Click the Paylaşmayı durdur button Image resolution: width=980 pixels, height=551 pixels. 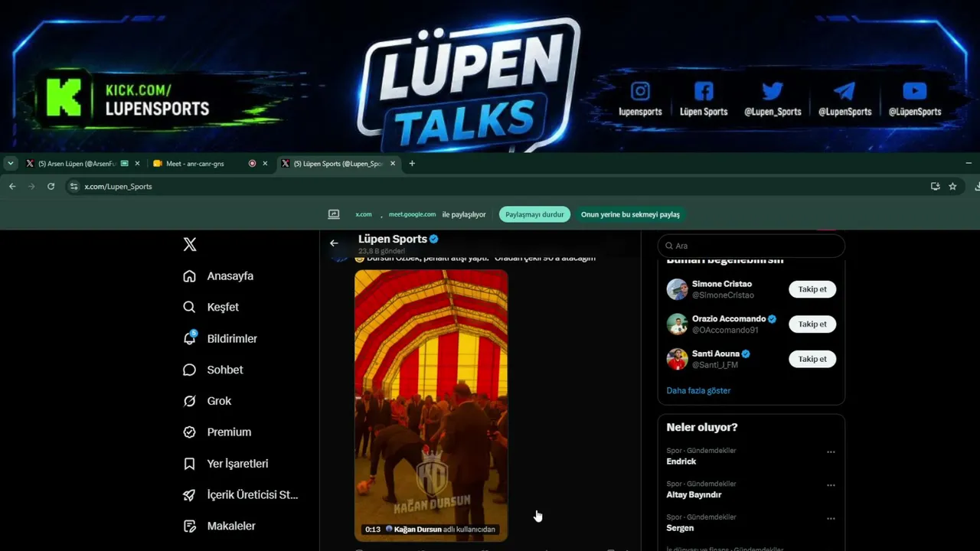534,215
